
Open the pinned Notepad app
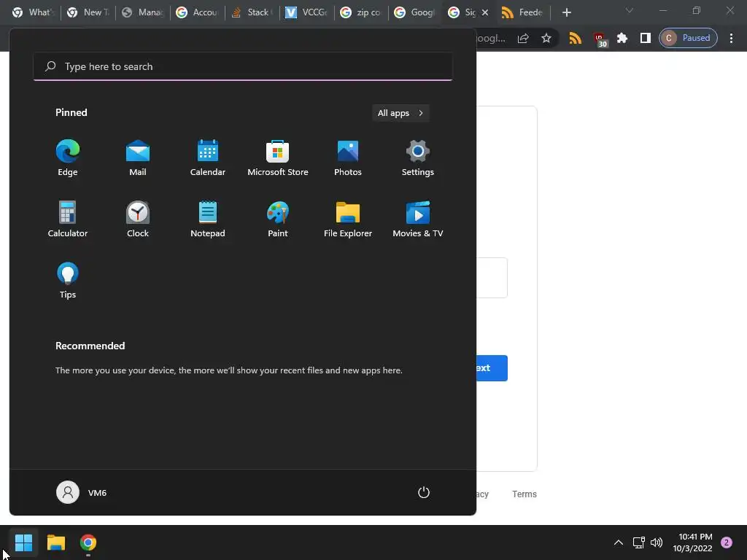tap(208, 219)
